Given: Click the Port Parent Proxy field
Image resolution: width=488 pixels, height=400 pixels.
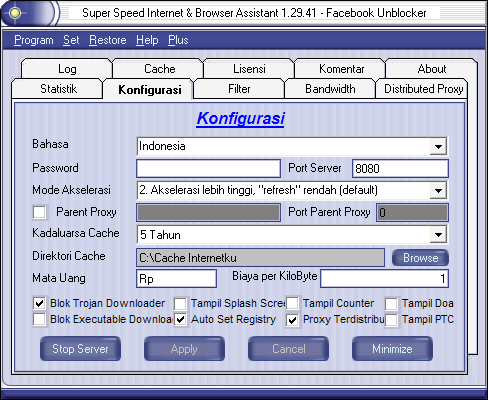Looking at the screenshot, I should point(412,212).
